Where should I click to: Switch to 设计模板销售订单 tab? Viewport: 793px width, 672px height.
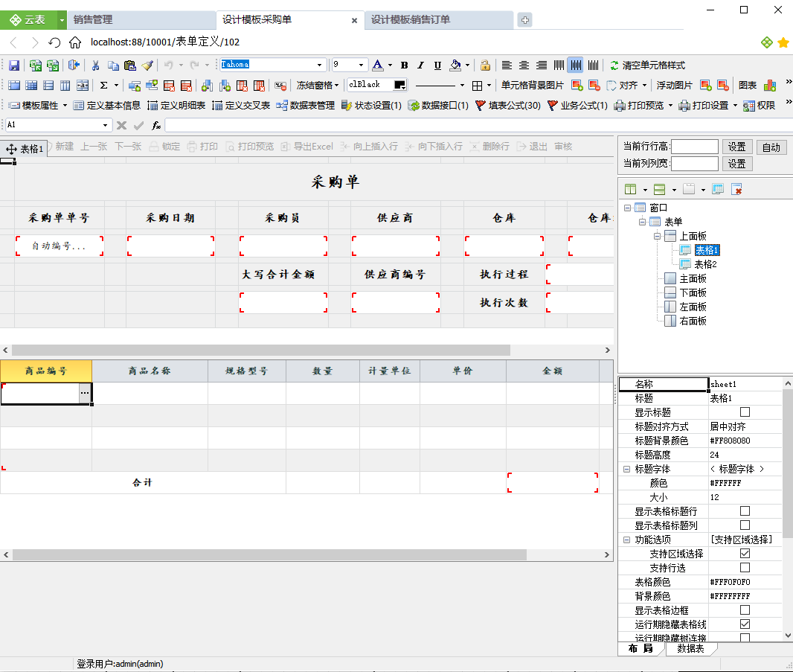click(439, 20)
